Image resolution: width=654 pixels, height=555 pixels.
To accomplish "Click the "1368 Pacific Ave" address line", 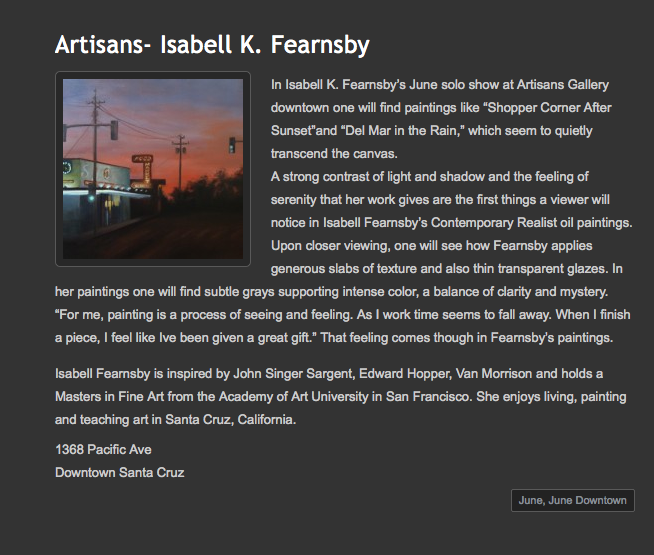I will pyautogui.click(x=103, y=449).
